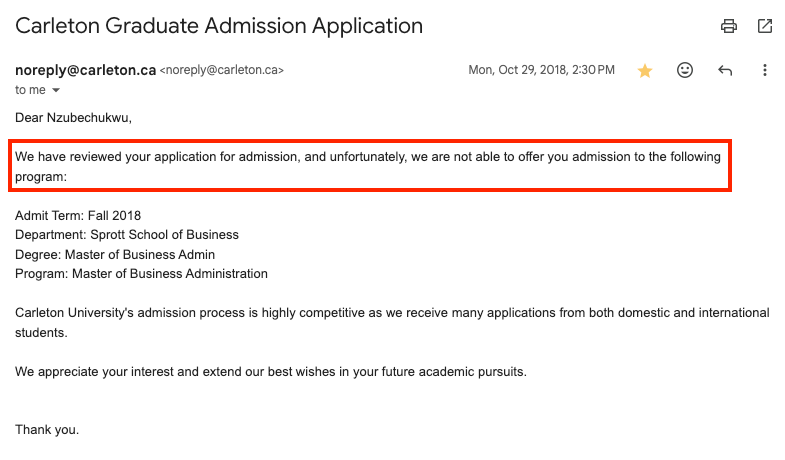This screenshot has width=785, height=460.
Task: Expand recipient details arrow beside "to me"
Action: pyautogui.click(x=56, y=90)
